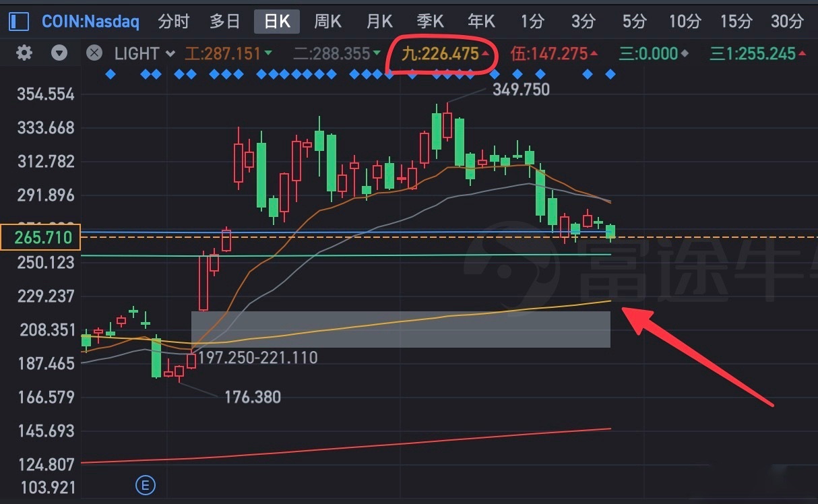Image resolution: width=818 pixels, height=504 pixels.
Task: Switch to 1分 one-minute chart
Action: [532, 22]
